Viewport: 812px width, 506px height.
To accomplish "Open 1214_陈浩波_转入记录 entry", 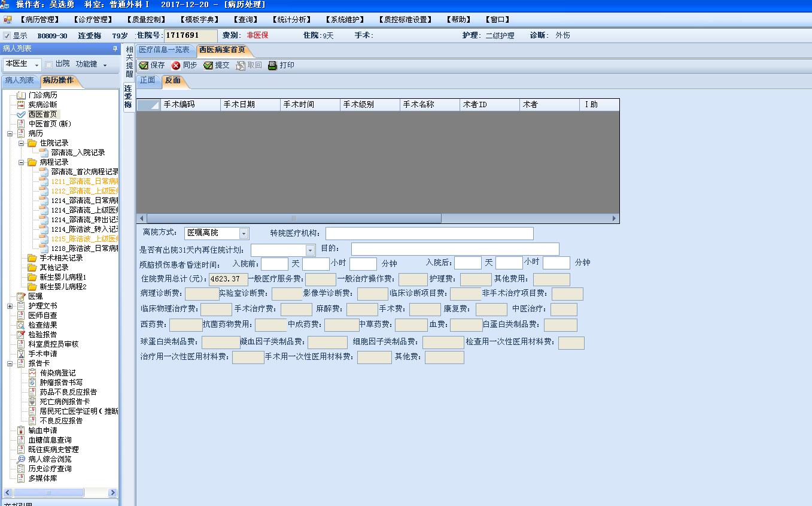I will 84,229.
